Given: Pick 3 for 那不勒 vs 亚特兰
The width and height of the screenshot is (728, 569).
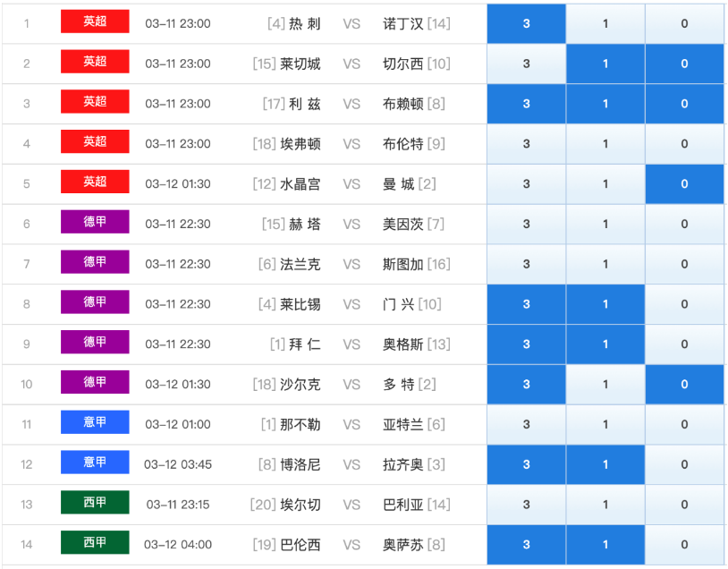Looking at the screenshot, I should point(526,425).
